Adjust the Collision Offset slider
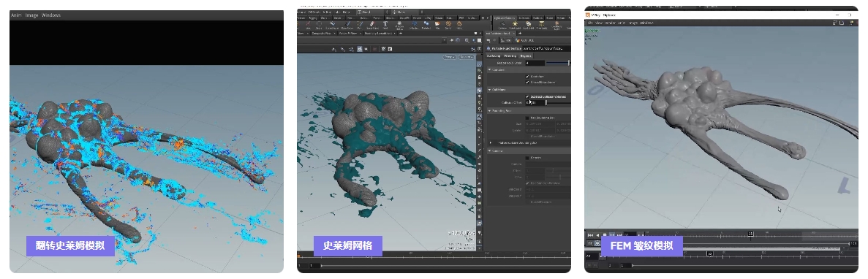The image size is (868, 279). [559, 103]
